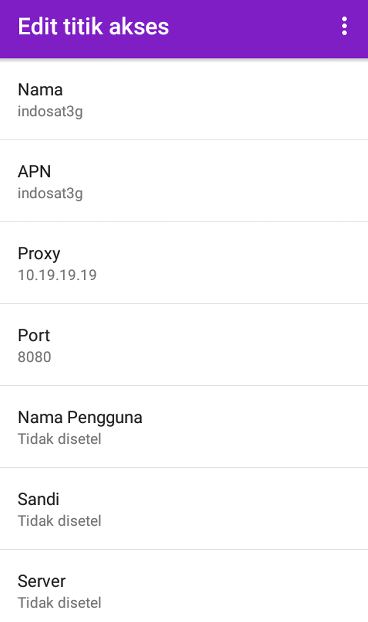Open the Nama Pengguna setting
This screenshot has height=622, width=368.
pyautogui.click(x=184, y=426)
